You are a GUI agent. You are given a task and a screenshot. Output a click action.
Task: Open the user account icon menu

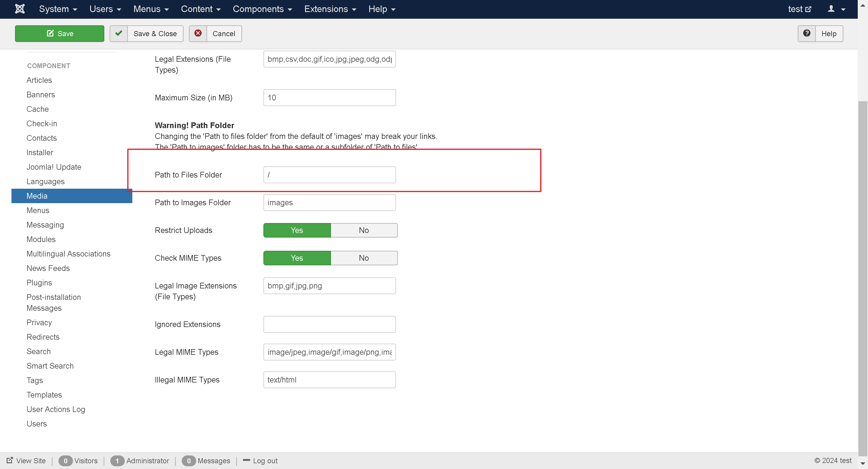tap(831, 9)
